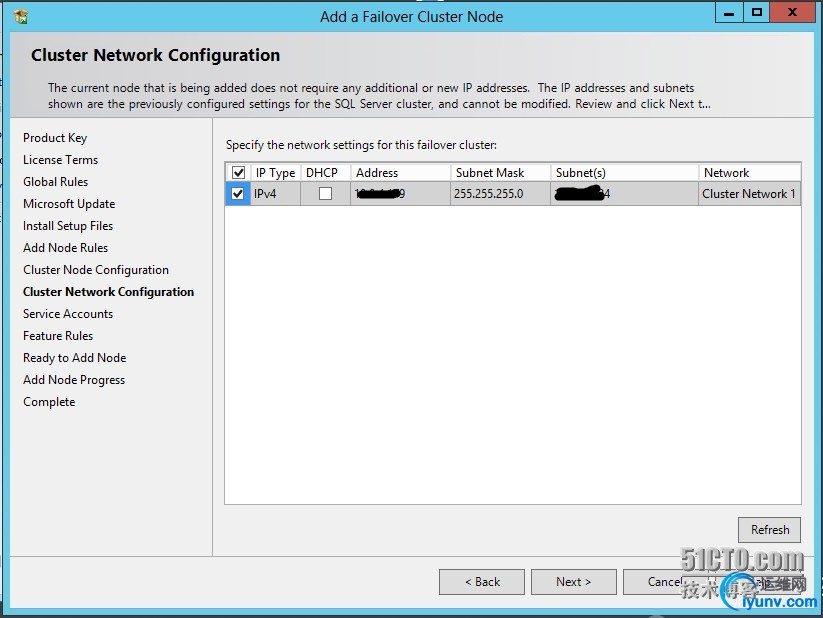The image size is (823, 618).
Task: Select License Terms step in sidebar
Action: point(60,160)
